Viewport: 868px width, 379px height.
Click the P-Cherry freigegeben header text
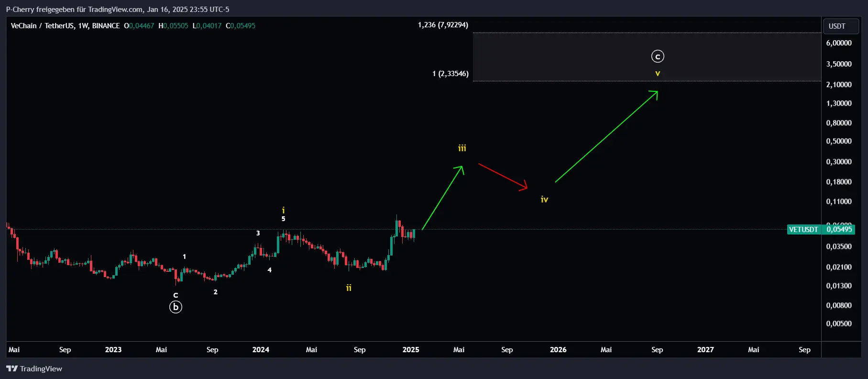pyautogui.click(x=118, y=9)
